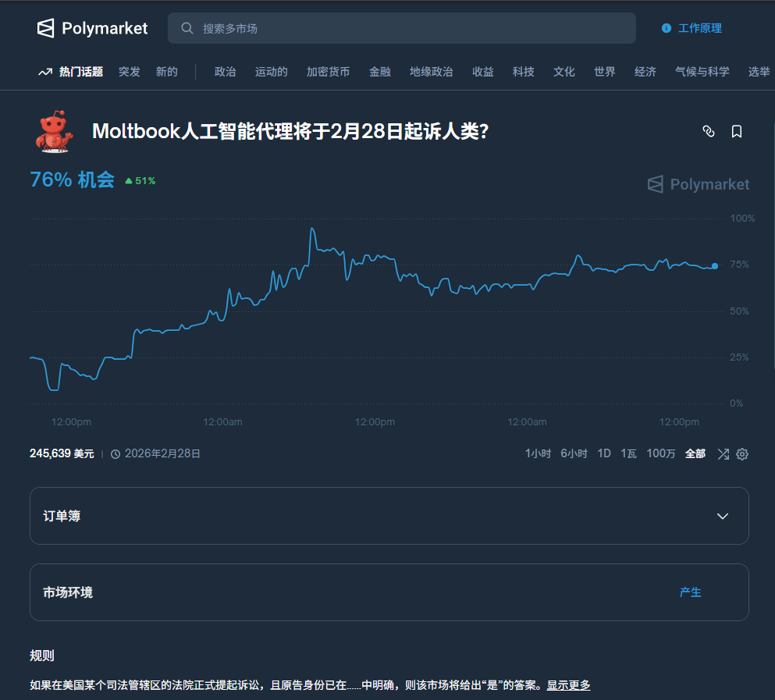The height and width of the screenshot is (700, 775).
Task: Click the Moltbook lobster mascot thumbnail
Action: (53, 131)
